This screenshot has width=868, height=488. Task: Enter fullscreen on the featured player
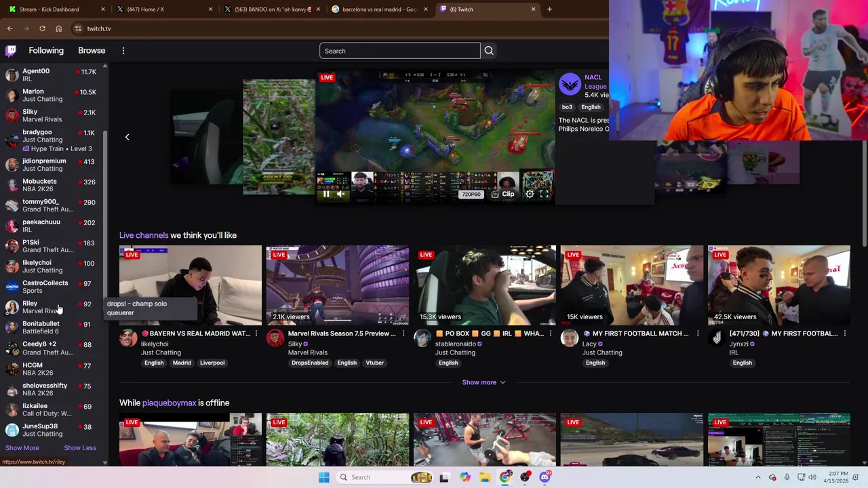click(544, 195)
